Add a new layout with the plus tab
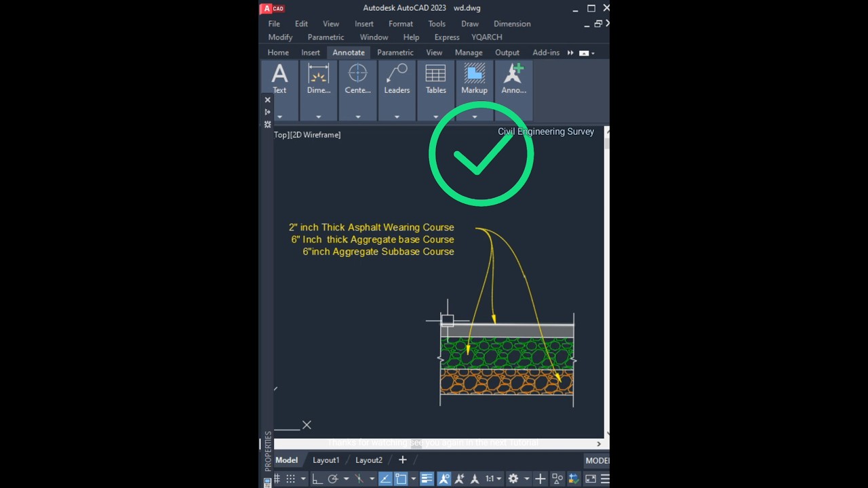868x488 pixels. (x=402, y=460)
